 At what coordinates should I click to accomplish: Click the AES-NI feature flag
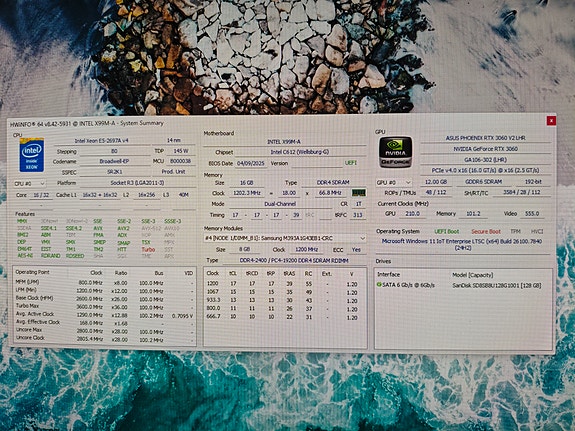point(25,256)
